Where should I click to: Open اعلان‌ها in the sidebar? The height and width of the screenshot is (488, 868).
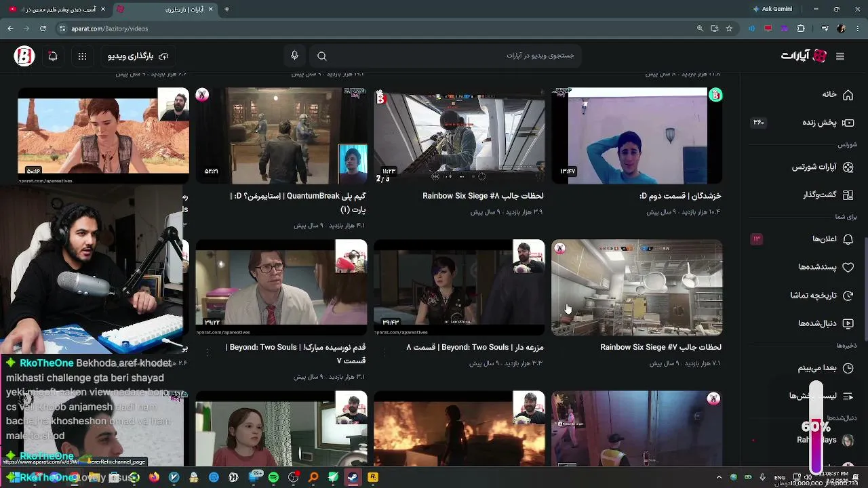833,239
